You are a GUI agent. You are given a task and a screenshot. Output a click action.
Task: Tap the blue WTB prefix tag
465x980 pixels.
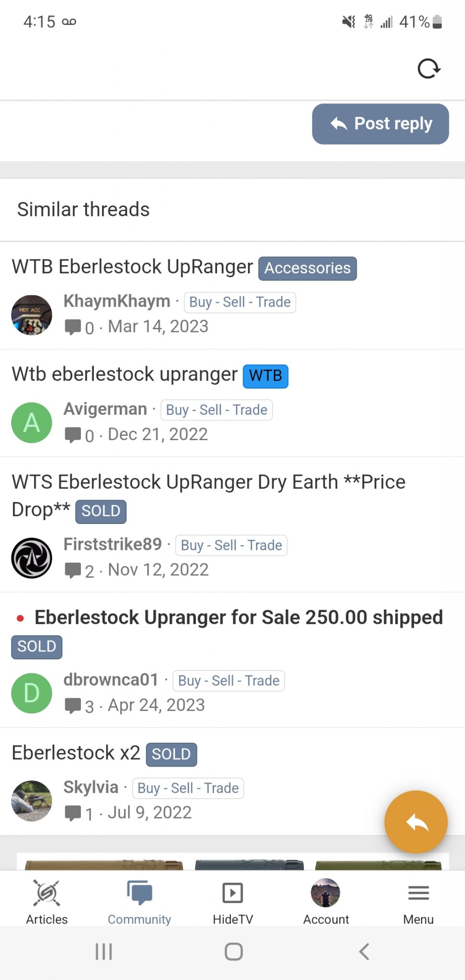coord(266,376)
